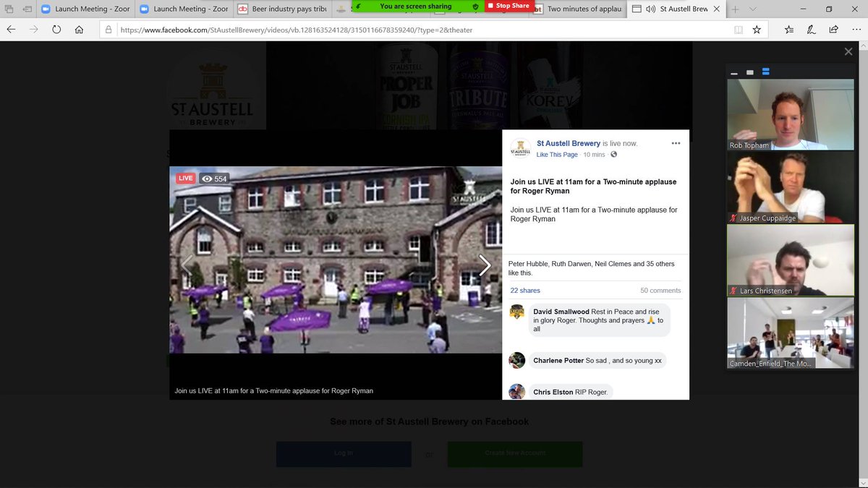This screenshot has width=868, height=488.
Task: Click Stop Share in Zoom bar
Action: 509,6
